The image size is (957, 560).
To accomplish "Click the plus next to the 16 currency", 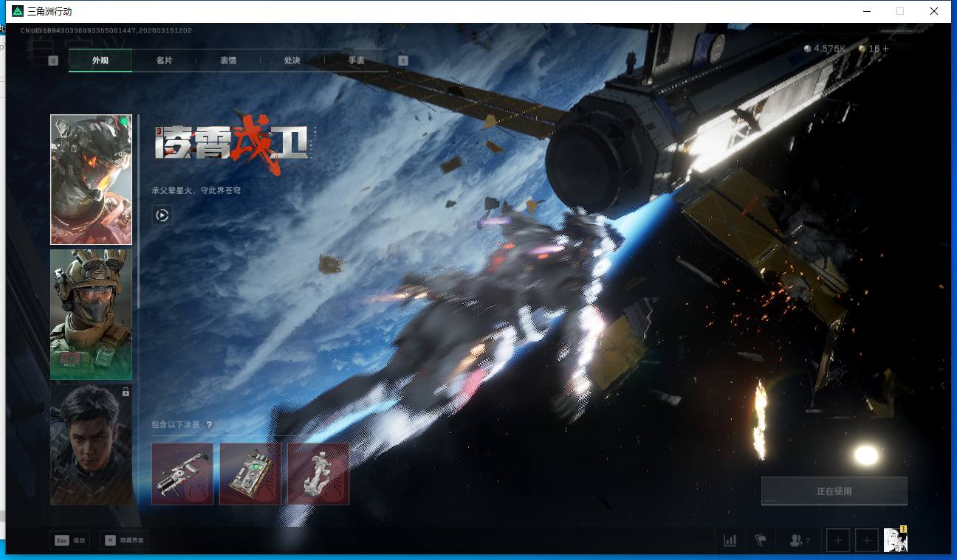I will click(886, 49).
